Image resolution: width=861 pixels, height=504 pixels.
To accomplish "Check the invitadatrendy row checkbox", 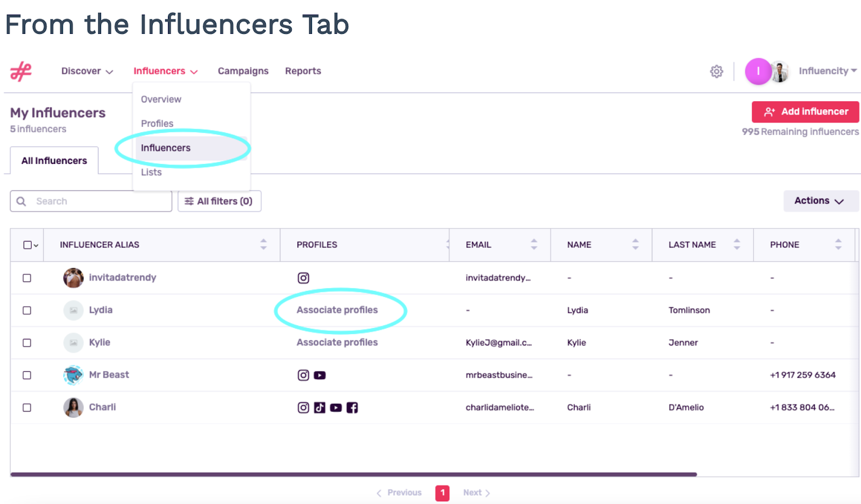I will click(x=27, y=278).
